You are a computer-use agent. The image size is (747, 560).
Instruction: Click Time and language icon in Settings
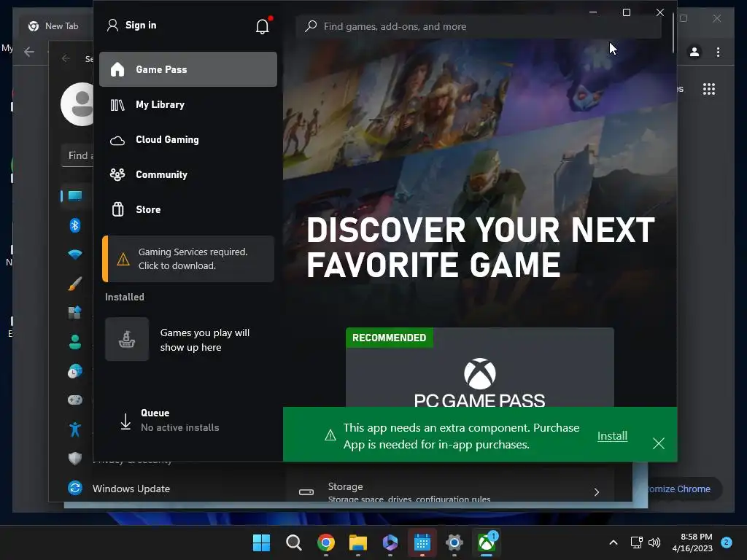coord(75,371)
